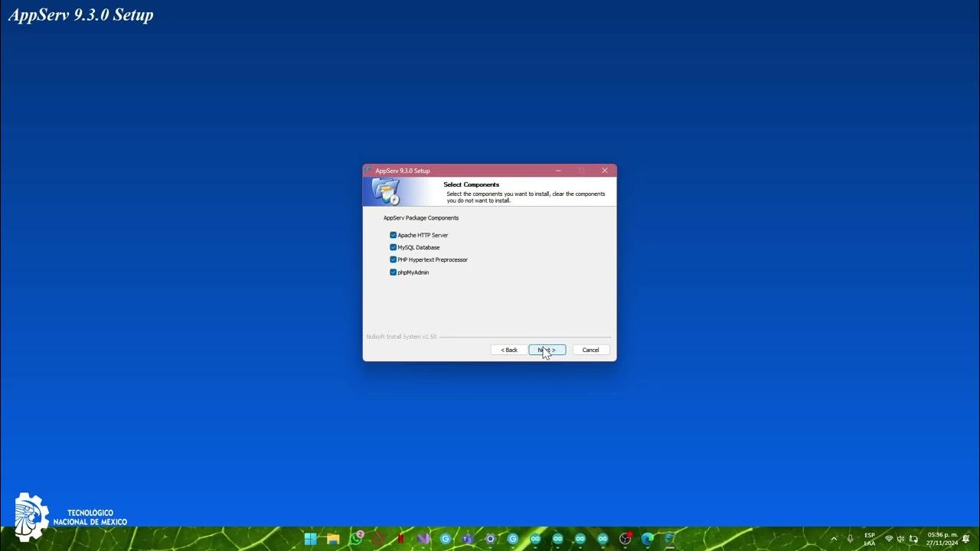The width and height of the screenshot is (980, 551).
Task: Click the battery status tray icon
Action: pyautogui.click(x=913, y=539)
